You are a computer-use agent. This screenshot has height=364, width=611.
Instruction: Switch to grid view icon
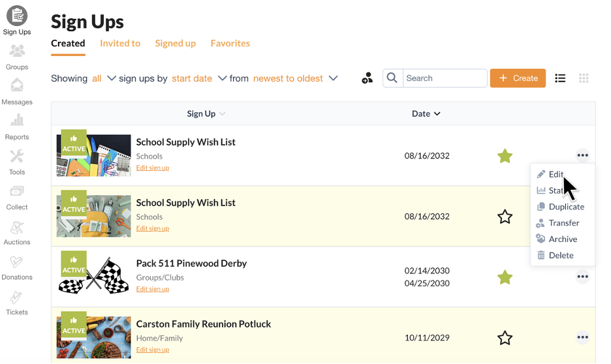(x=584, y=78)
